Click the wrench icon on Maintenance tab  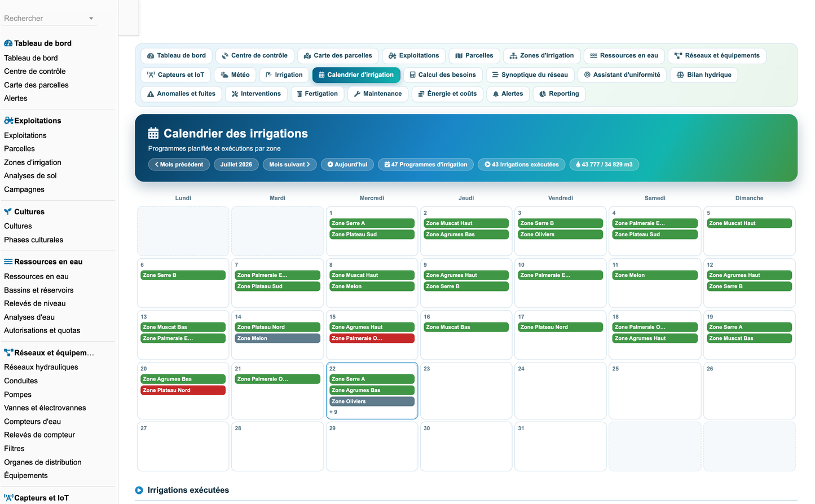(357, 94)
